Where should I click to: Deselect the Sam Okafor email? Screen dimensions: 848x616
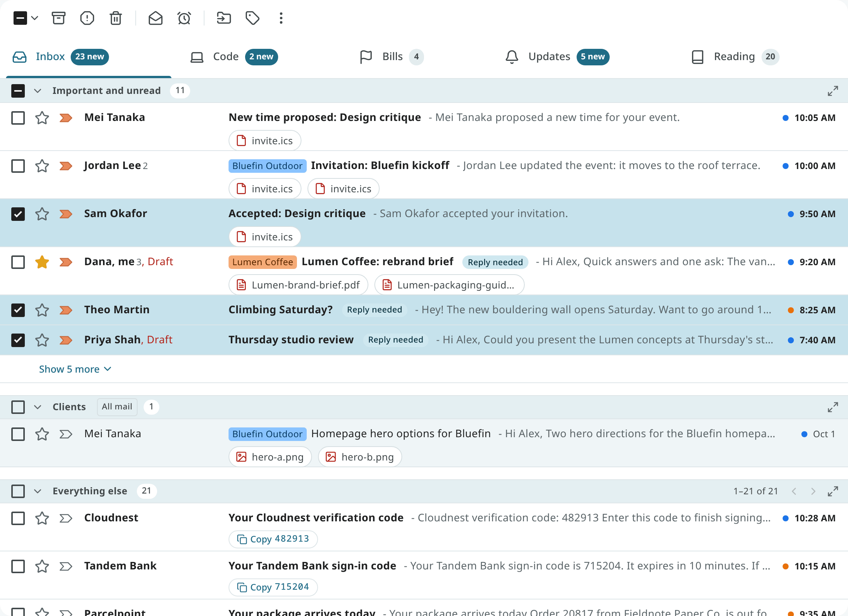[18, 214]
